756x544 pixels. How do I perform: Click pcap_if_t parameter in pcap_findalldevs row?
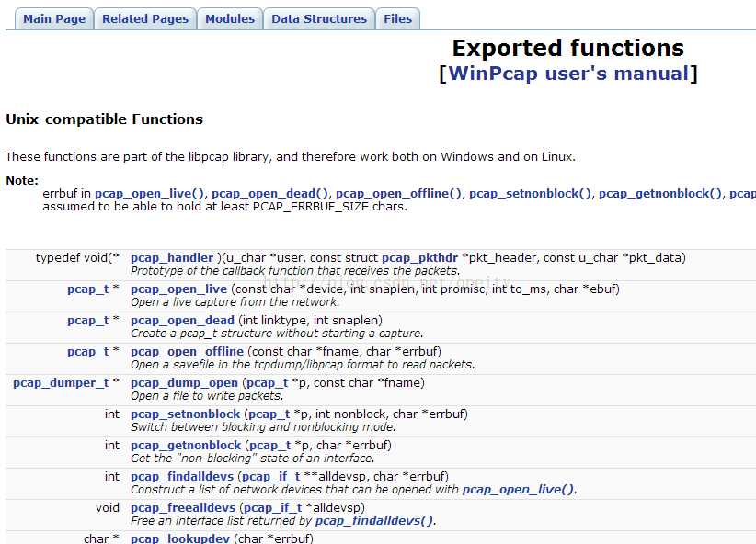click(271, 477)
